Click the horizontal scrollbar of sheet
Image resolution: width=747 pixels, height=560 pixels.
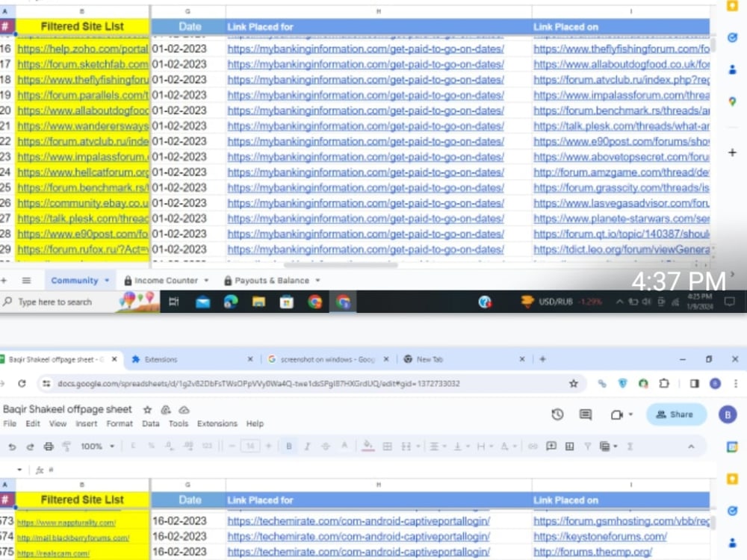pyautogui.click(x=341, y=265)
